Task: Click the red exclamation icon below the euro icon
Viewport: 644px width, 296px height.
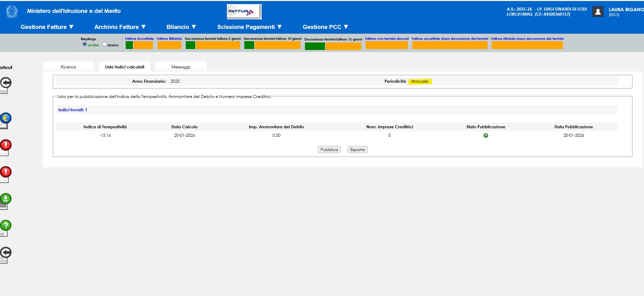Action: [5, 145]
